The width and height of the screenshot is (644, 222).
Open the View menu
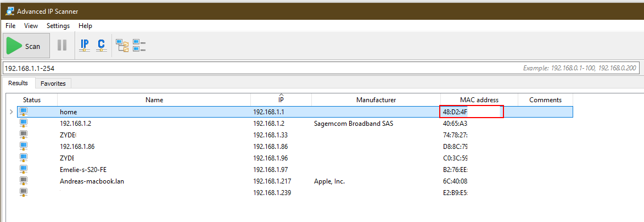[x=31, y=26]
